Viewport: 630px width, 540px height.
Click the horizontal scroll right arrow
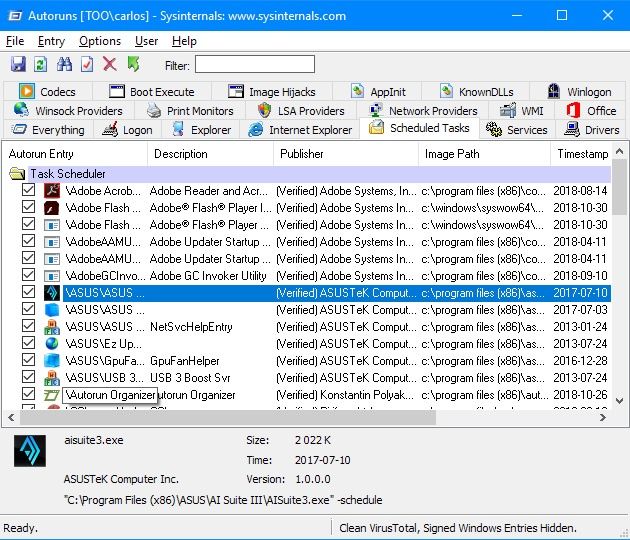click(603, 417)
